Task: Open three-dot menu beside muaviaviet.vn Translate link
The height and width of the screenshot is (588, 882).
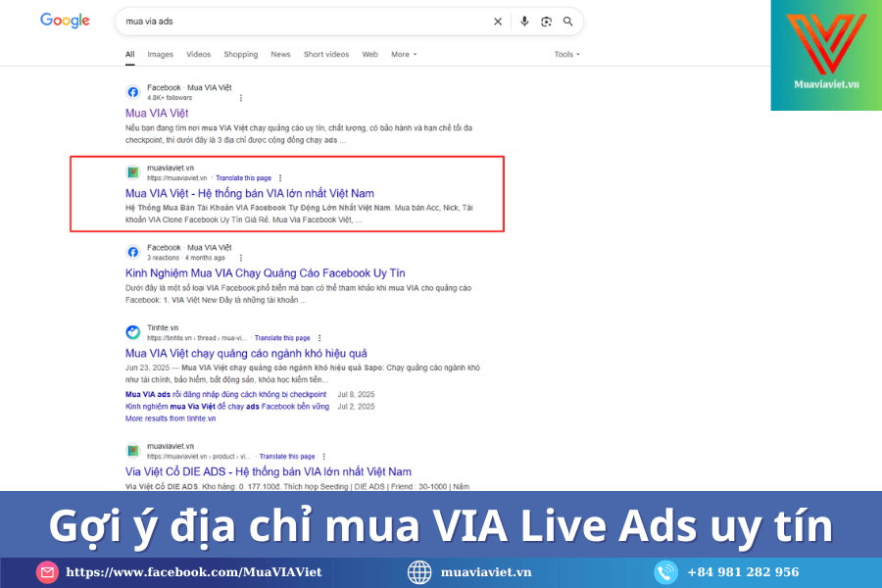Action: tap(280, 178)
